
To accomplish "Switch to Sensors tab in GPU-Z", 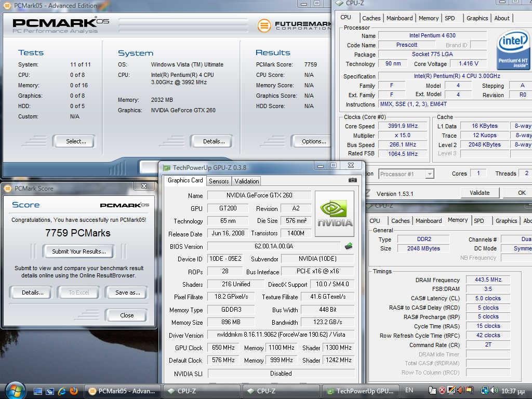I will (x=219, y=181).
